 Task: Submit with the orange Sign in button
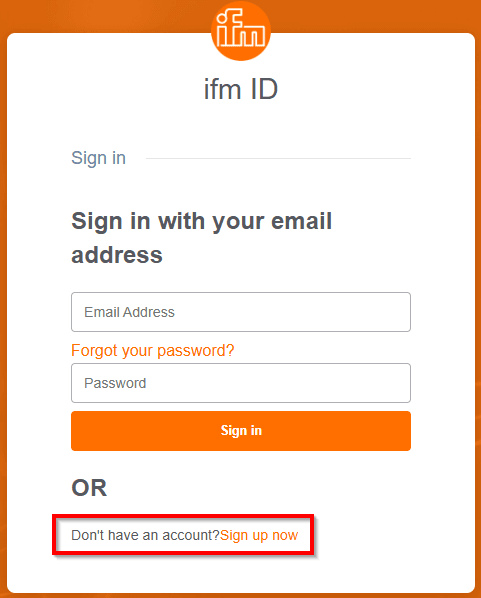tap(241, 431)
